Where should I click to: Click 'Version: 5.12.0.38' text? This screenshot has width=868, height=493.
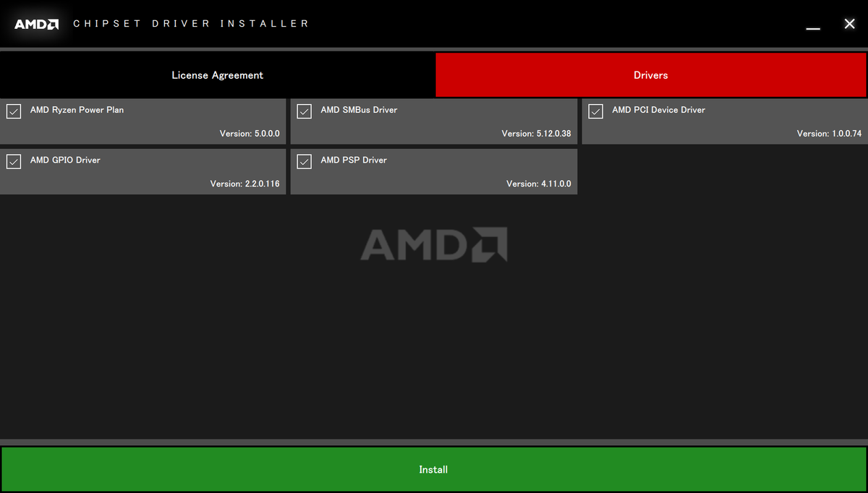pos(536,134)
